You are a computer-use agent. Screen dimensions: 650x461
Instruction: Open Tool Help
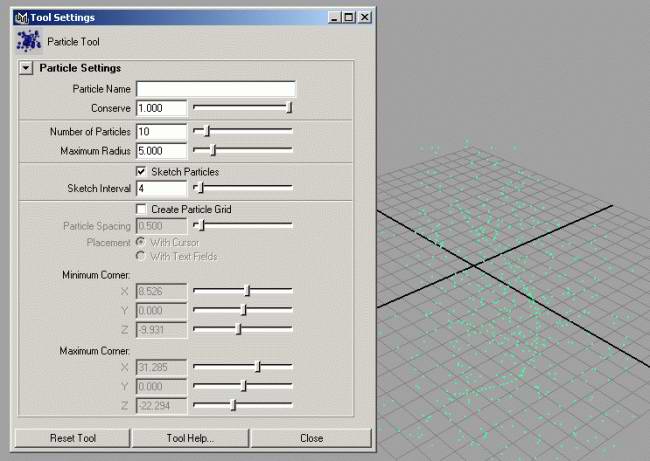coord(190,438)
